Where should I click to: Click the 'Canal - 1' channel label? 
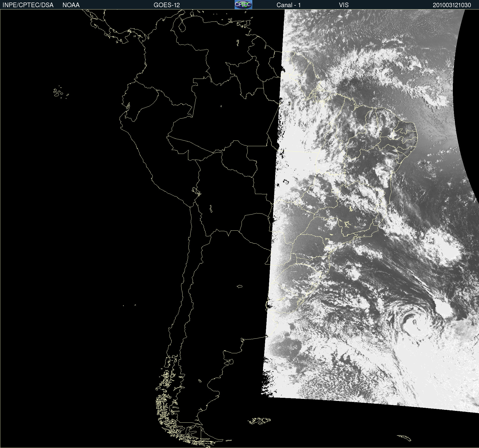(288, 5)
